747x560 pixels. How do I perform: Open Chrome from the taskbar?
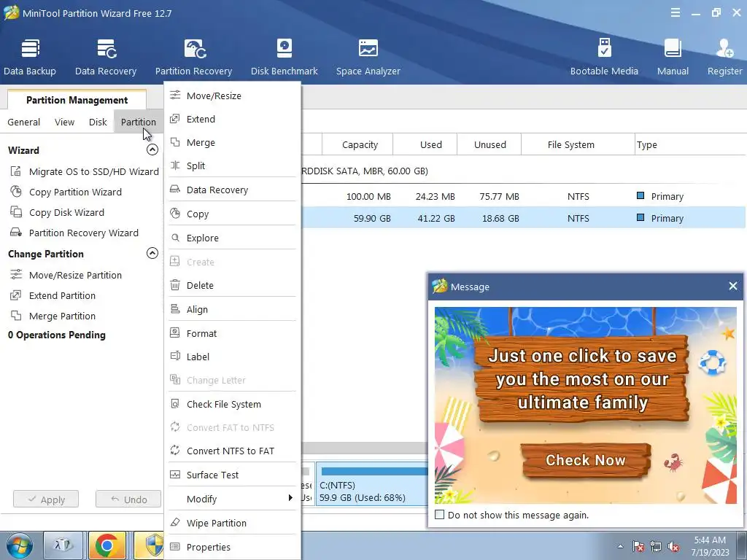pos(107,545)
